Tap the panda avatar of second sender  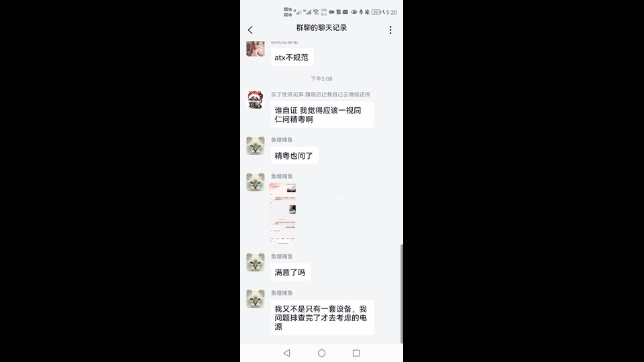pos(256,100)
